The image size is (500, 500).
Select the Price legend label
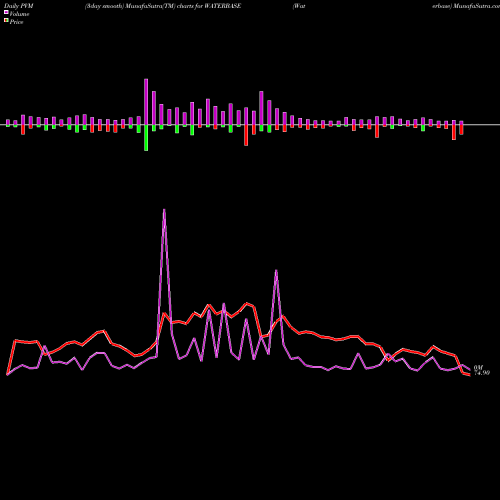(x=16, y=22)
